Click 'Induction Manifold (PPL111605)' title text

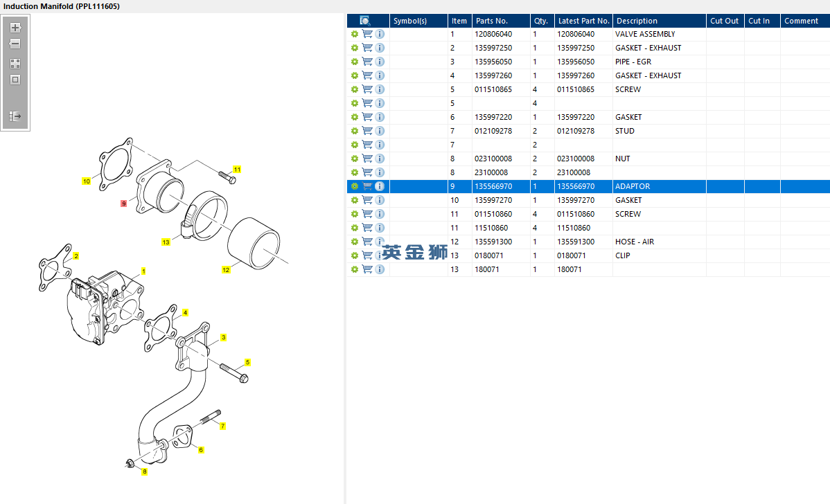(62, 6)
